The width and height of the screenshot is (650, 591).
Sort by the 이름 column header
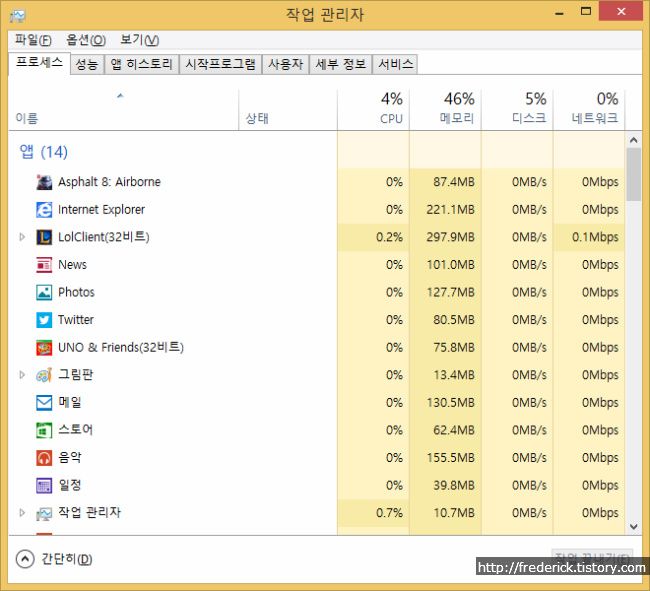(123, 110)
